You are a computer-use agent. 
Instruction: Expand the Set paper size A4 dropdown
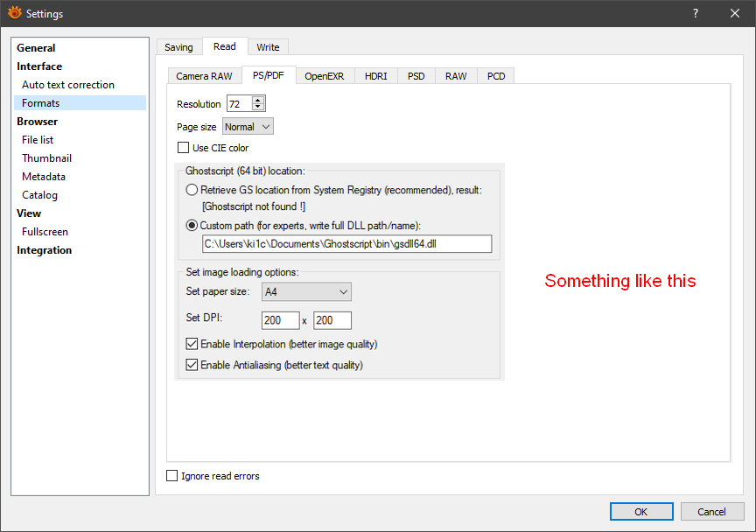tap(306, 291)
